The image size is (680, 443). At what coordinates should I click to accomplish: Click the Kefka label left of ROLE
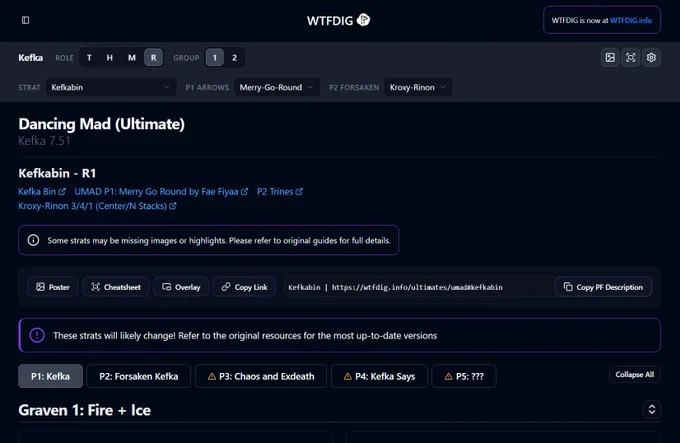pyautogui.click(x=30, y=58)
